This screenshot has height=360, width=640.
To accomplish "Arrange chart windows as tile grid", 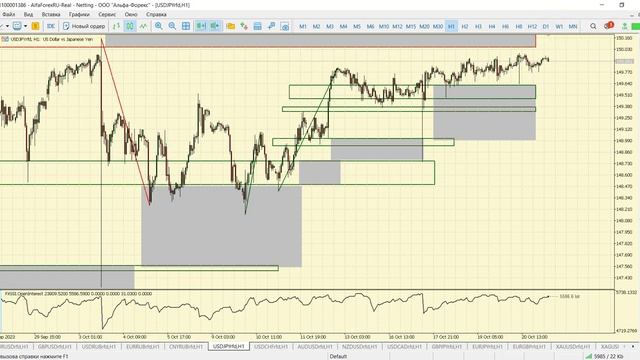I will [186, 26].
